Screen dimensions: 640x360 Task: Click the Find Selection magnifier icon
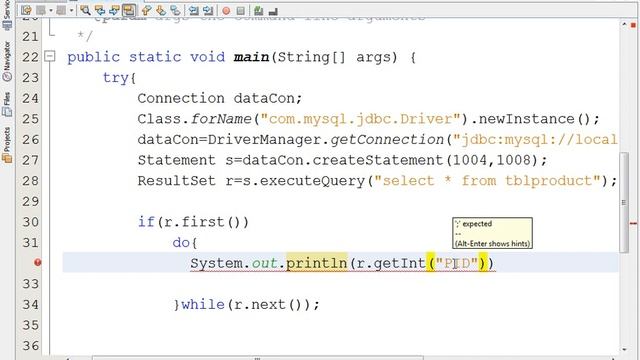point(85,10)
